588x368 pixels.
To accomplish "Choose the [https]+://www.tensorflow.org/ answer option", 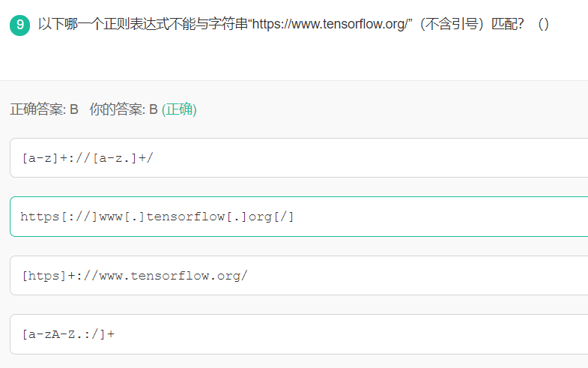I will coord(135,275).
